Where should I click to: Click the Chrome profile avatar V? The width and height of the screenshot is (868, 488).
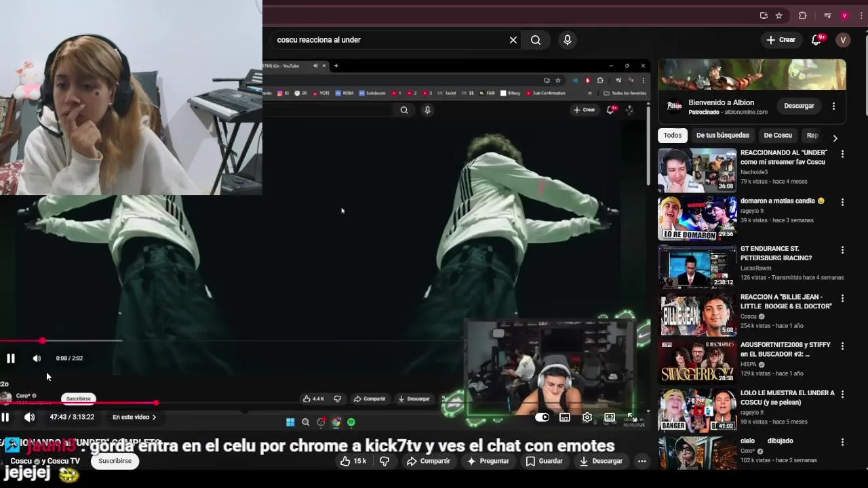click(x=844, y=16)
